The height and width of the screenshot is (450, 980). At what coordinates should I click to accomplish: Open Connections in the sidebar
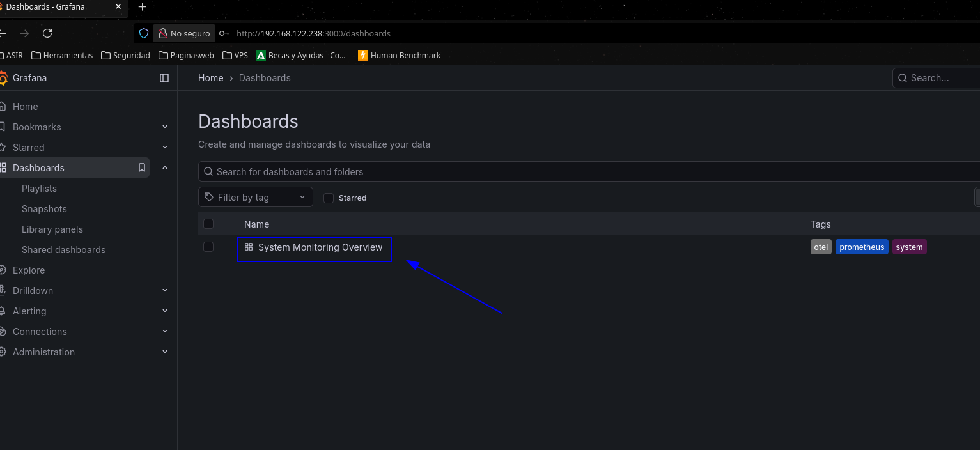[40, 332]
